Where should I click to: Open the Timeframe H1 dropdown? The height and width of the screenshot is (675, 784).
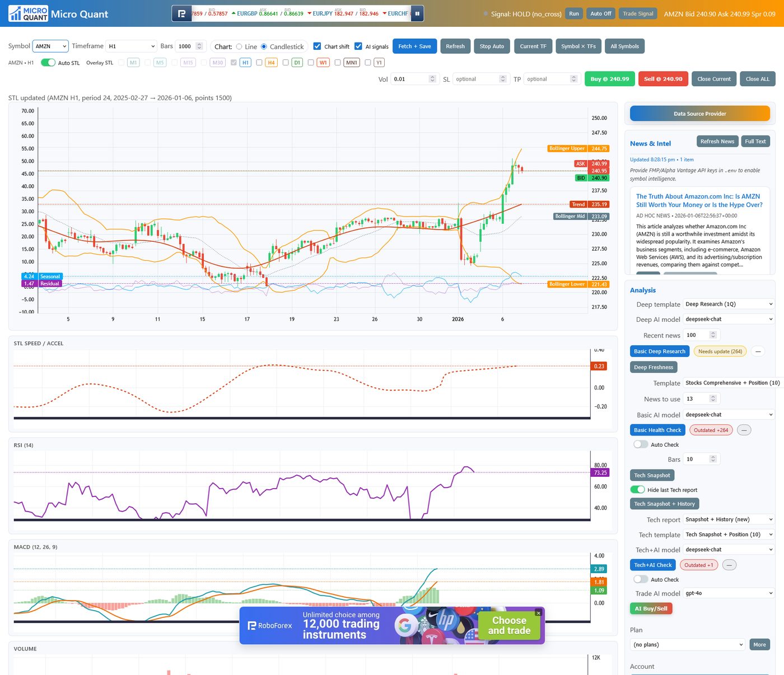[132, 46]
